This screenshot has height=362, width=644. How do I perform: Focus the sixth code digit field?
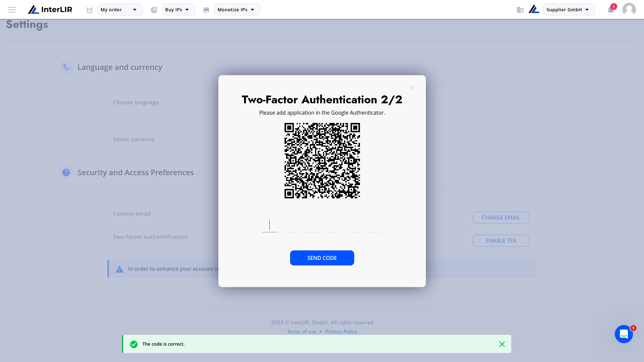(x=375, y=225)
